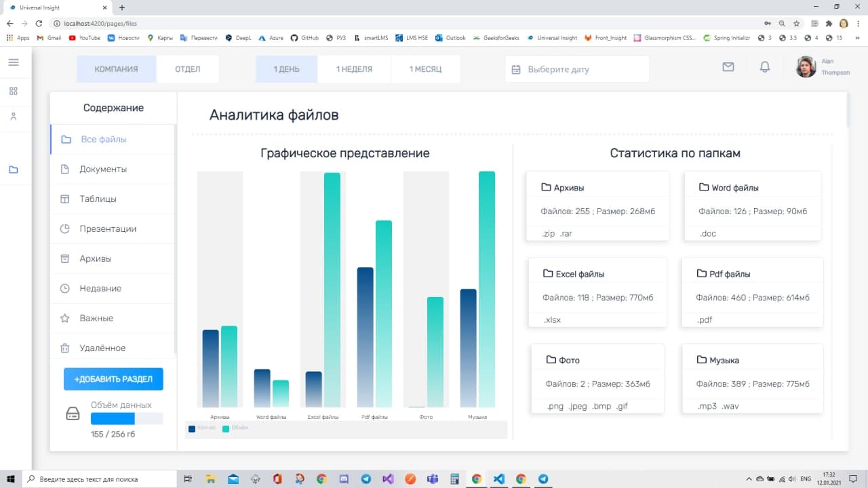Click the hard drive icon near Объём данных
Image resolution: width=868 pixels, height=488 pixels.
point(73,415)
